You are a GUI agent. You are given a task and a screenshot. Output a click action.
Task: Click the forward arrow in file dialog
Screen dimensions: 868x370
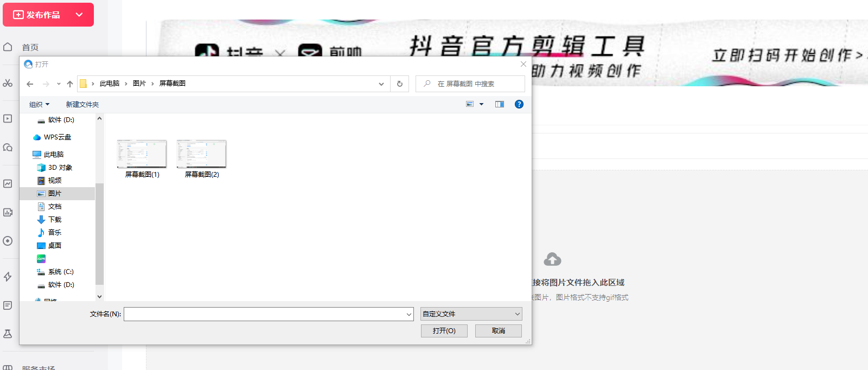pos(46,84)
